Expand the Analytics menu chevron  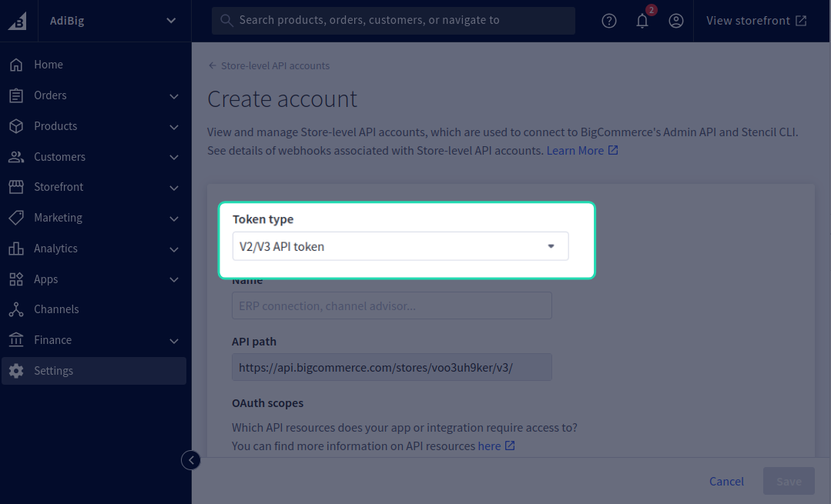pyautogui.click(x=174, y=249)
